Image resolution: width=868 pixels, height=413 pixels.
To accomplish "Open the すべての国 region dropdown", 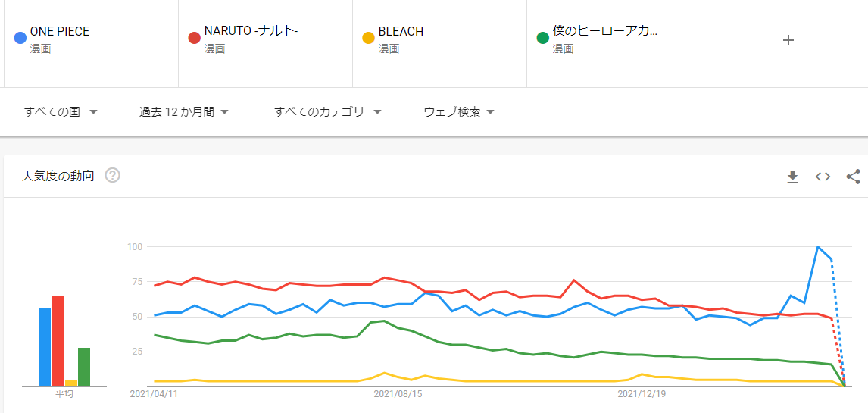I will pos(61,111).
